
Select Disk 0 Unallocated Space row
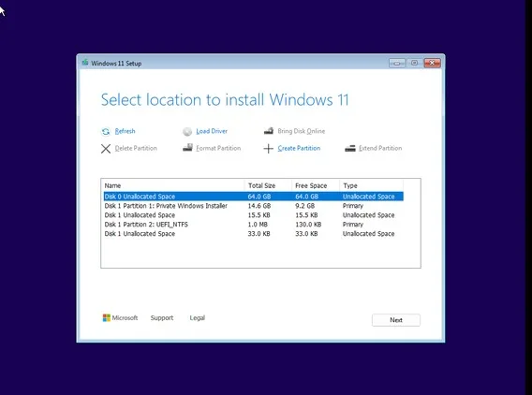click(254, 197)
